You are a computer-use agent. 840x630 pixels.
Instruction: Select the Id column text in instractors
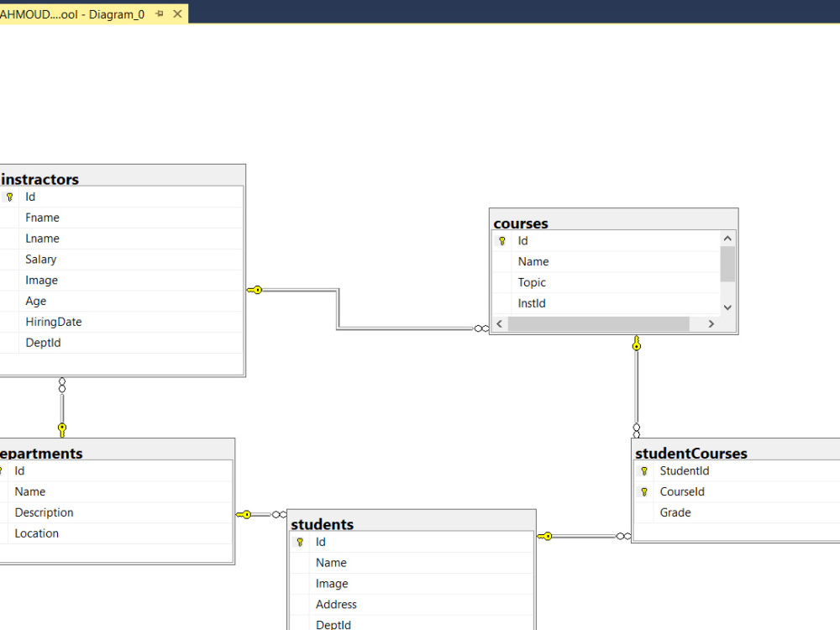(x=30, y=197)
